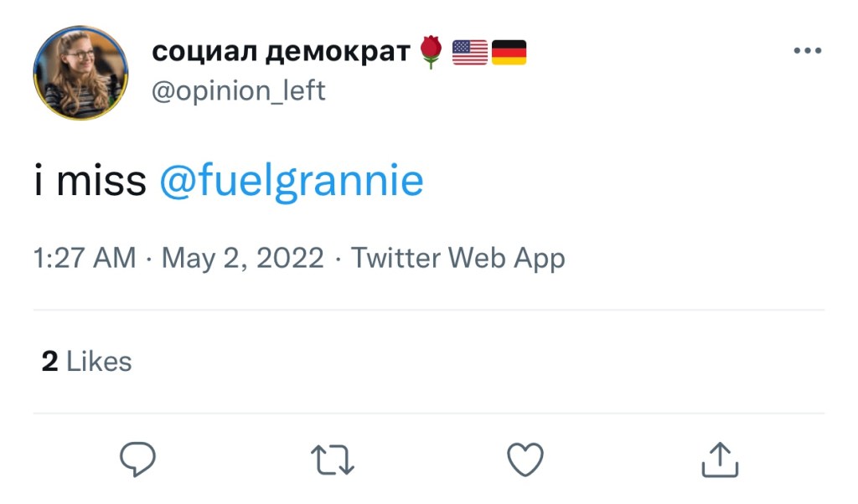Click the Twitter Web App source label
This screenshot has height=504, width=858.
[457, 258]
